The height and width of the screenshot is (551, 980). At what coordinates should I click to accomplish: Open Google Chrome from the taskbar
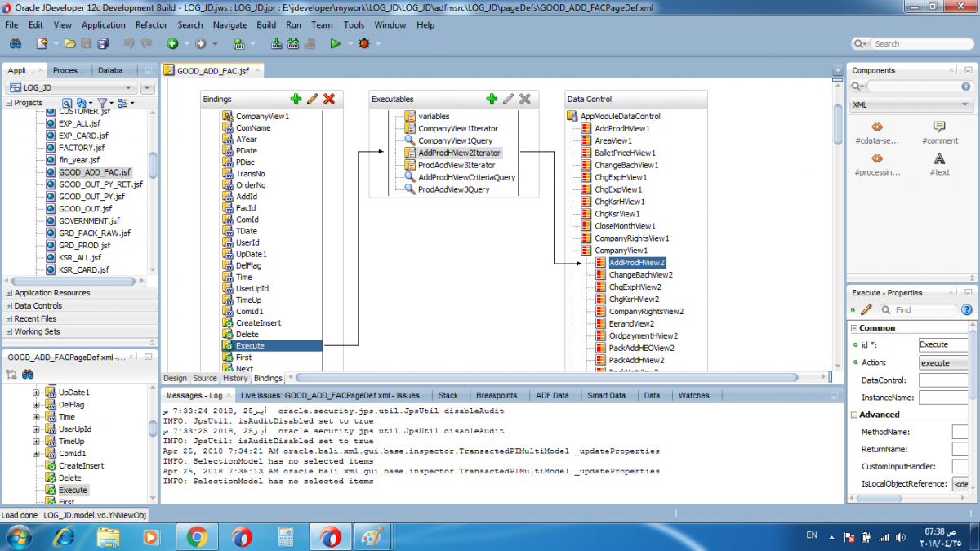(197, 536)
